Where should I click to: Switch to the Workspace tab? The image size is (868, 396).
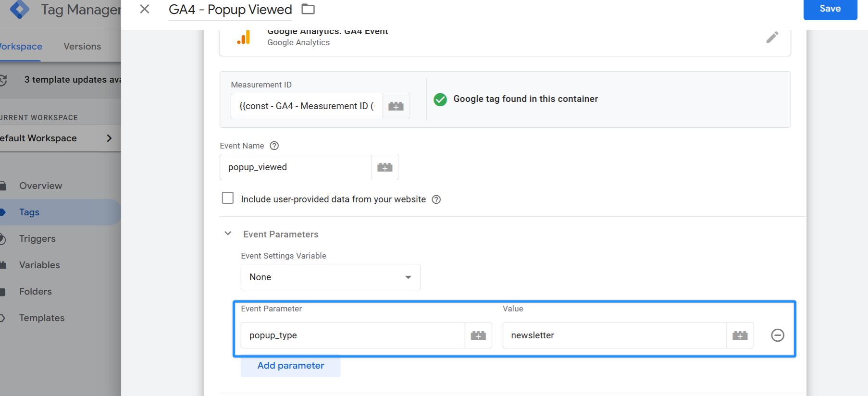coord(21,47)
